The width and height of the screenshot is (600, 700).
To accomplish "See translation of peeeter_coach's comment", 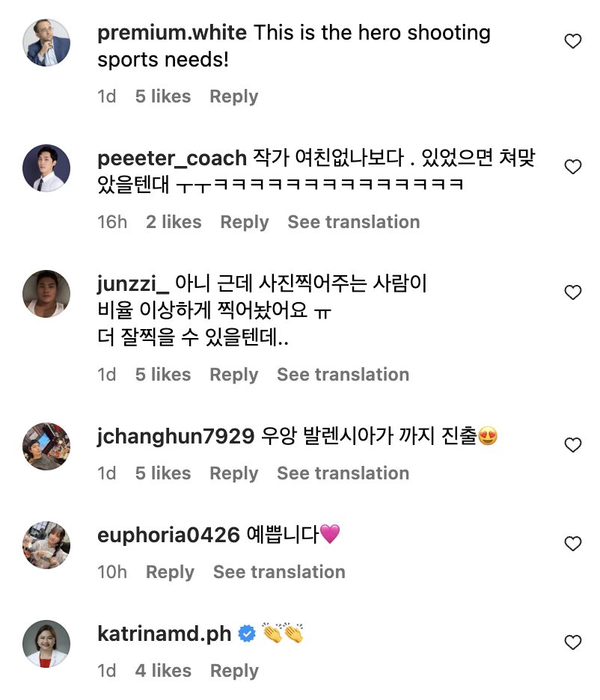I will [x=353, y=222].
